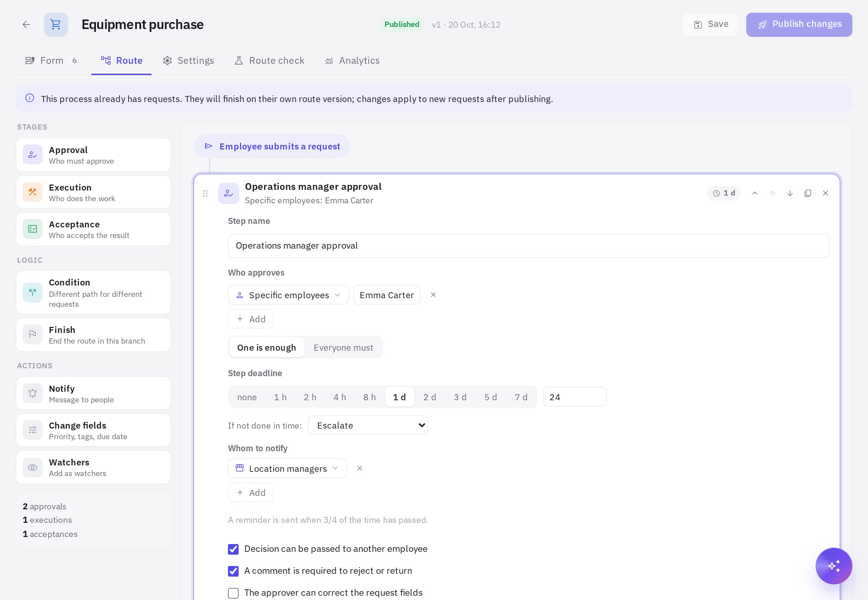
Task: Click version text v1 · 20 Oct, 16:12
Action: click(466, 25)
